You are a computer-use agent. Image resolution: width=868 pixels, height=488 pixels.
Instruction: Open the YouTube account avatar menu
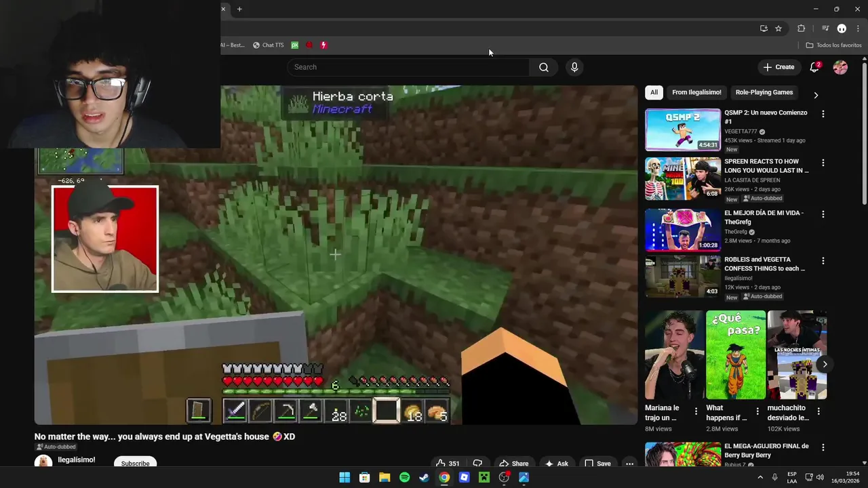[x=840, y=67]
